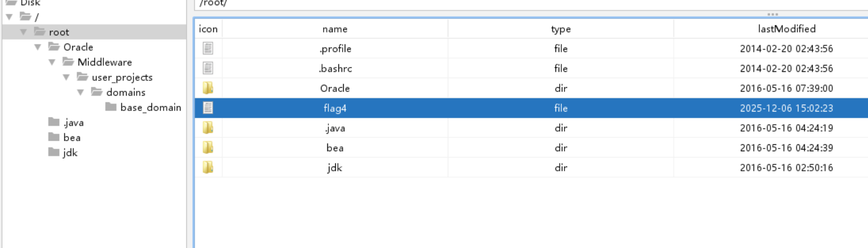The width and height of the screenshot is (868, 248).
Task: Collapse the root node in tree
Action: 23,32
